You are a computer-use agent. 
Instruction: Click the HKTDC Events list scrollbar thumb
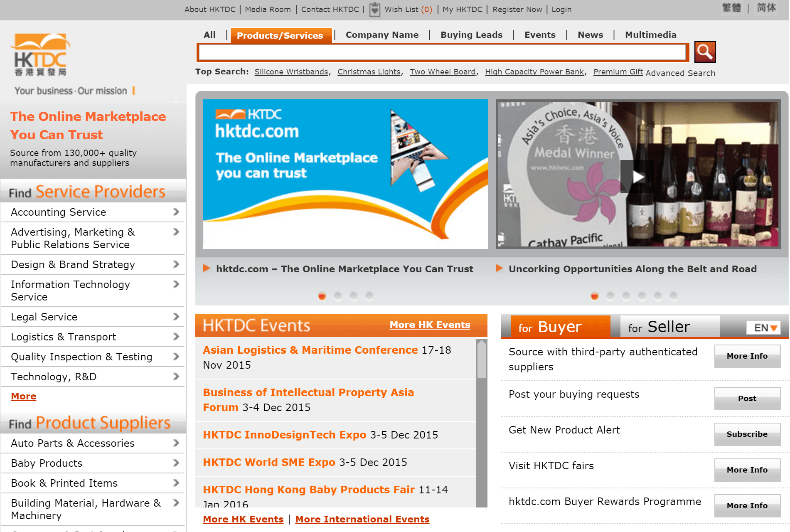tap(482, 359)
